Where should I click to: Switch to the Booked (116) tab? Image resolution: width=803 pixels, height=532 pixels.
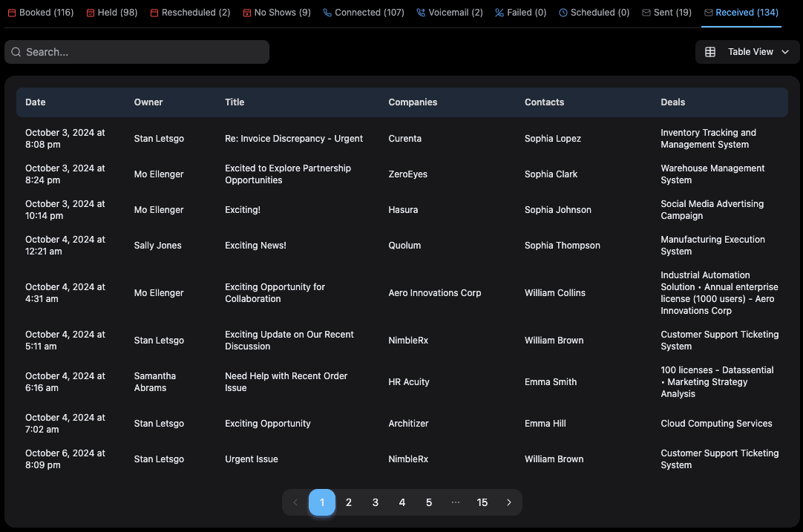pyautogui.click(x=41, y=13)
